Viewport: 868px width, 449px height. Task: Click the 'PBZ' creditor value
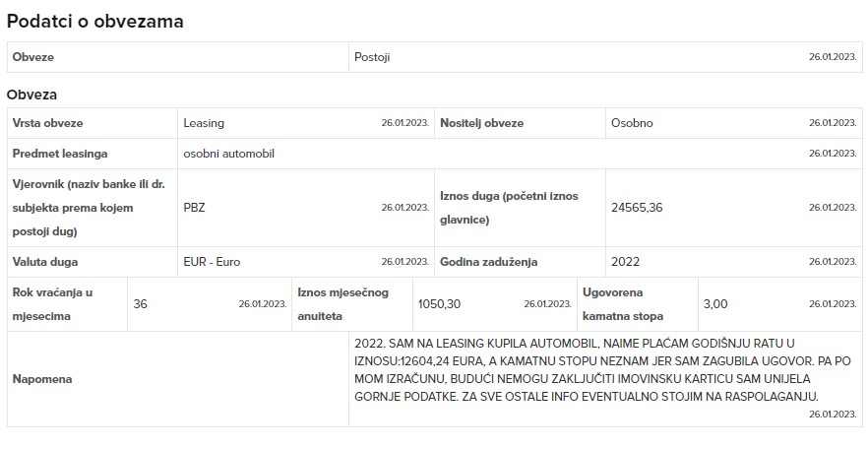[194, 208]
